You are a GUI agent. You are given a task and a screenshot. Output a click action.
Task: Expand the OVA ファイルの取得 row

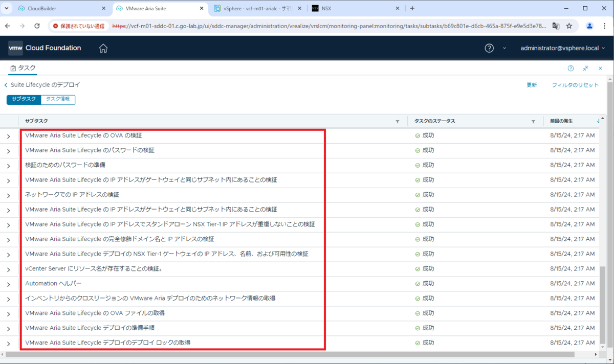click(x=9, y=314)
